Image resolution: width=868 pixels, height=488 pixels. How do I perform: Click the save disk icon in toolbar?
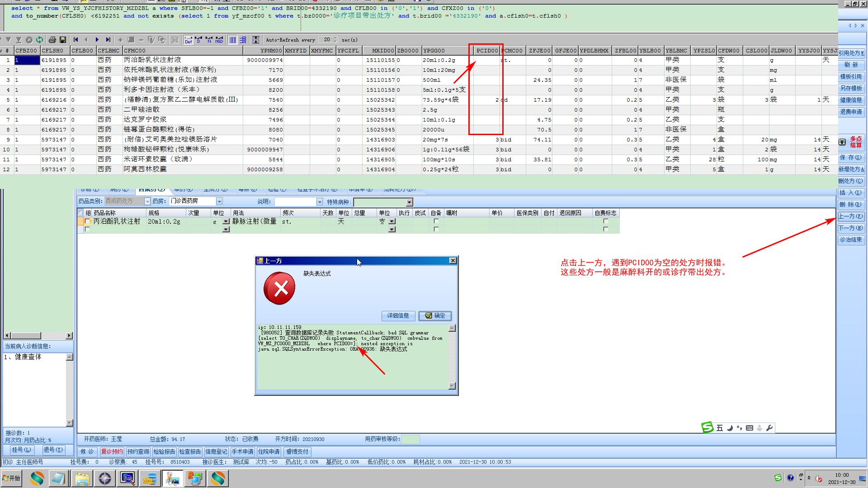[63, 40]
